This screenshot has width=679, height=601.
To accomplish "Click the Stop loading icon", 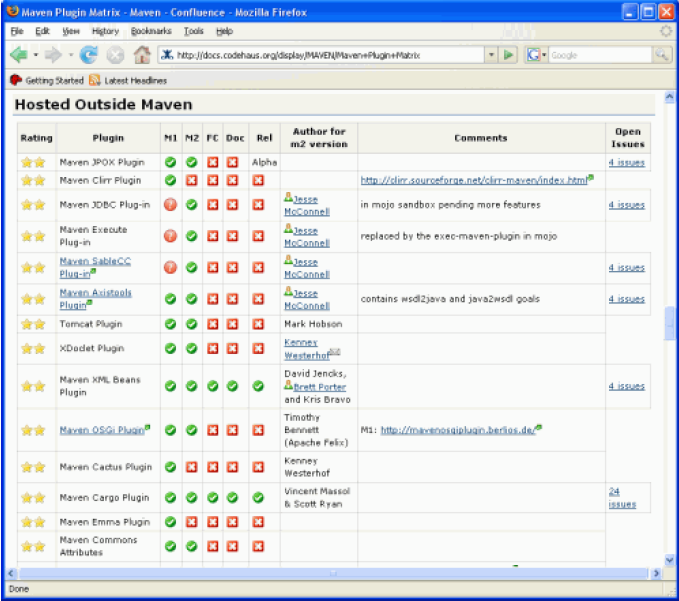I will click(x=115, y=55).
